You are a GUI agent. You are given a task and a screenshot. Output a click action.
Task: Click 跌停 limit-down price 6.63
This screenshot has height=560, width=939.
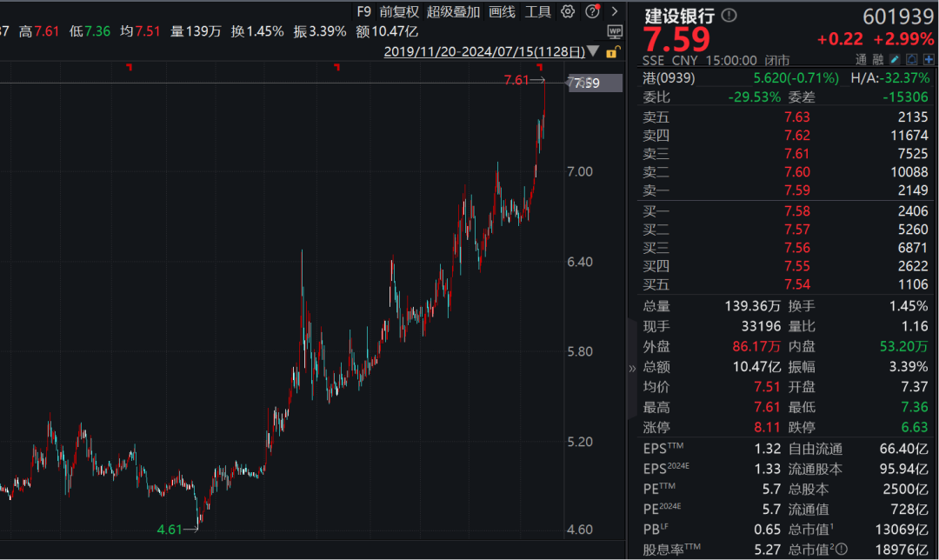pos(915,428)
